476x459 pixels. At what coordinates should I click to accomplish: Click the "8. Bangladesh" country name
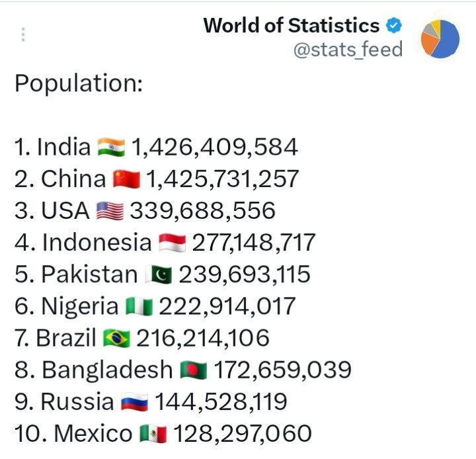point(93,370)
